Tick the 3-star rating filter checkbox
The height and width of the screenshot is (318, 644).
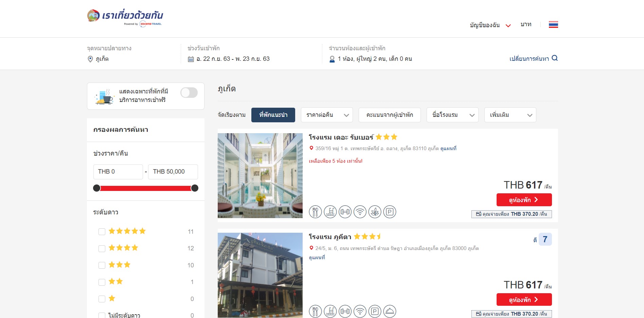pyautogui.click(x=102, y=265)
